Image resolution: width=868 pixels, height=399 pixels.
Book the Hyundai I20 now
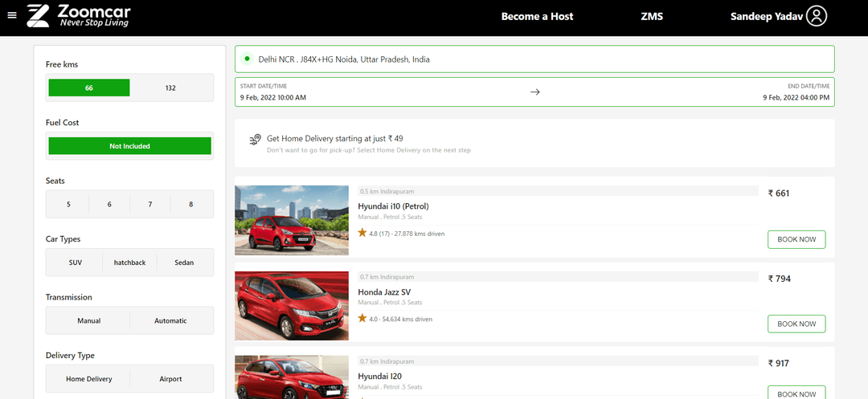coord(796,393)
